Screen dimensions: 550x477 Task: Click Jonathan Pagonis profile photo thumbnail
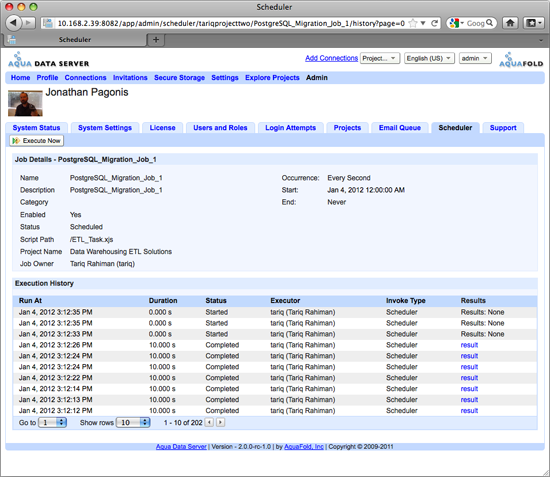(25, 103)
